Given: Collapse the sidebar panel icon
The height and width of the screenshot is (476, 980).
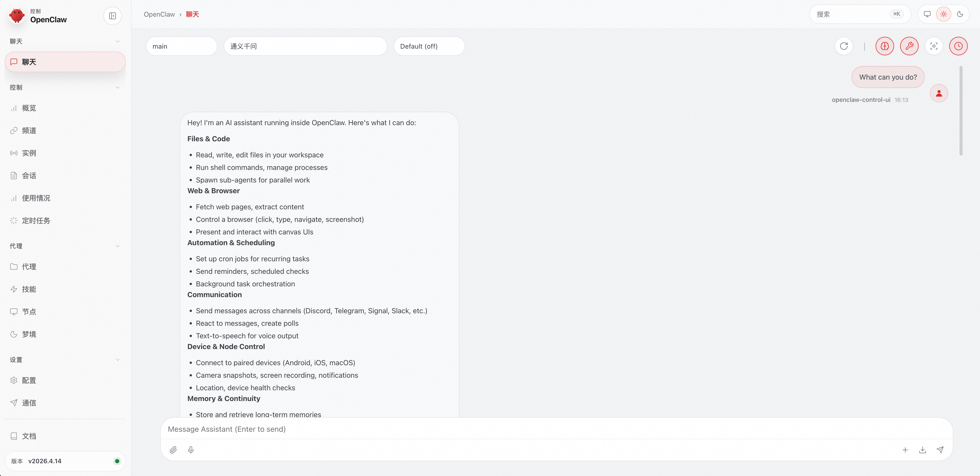Looking at the screenshot, I should click(112, 16).
